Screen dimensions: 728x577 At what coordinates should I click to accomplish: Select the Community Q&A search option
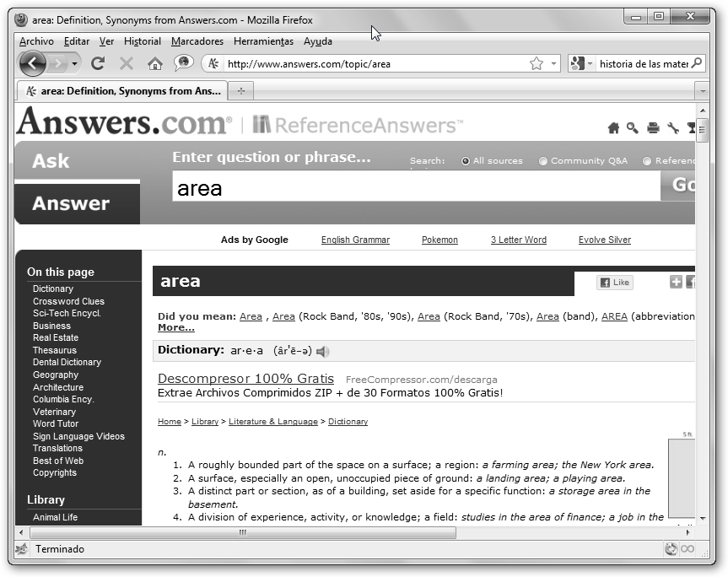(x=543, y=161)
